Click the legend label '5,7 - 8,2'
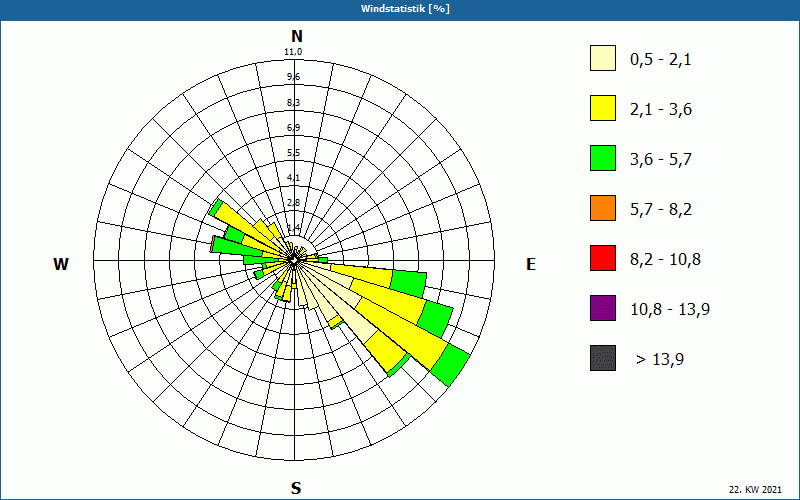This screenshot has height=500, width=800. pyautogui.click(x=661, y=210)
